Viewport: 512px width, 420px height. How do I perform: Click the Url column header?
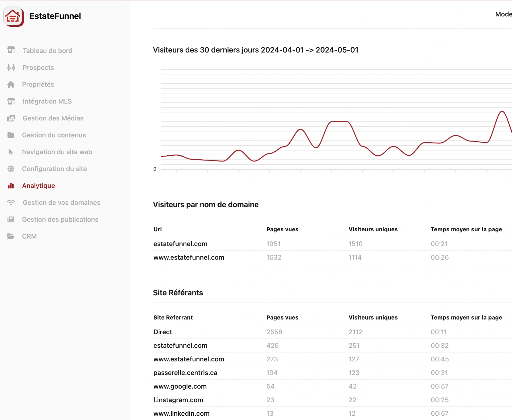point(158,229)
